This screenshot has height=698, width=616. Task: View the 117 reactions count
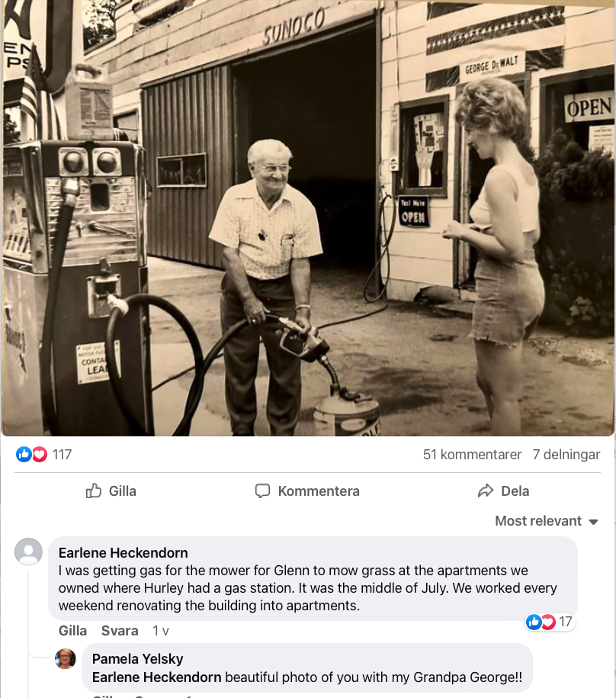62,455
